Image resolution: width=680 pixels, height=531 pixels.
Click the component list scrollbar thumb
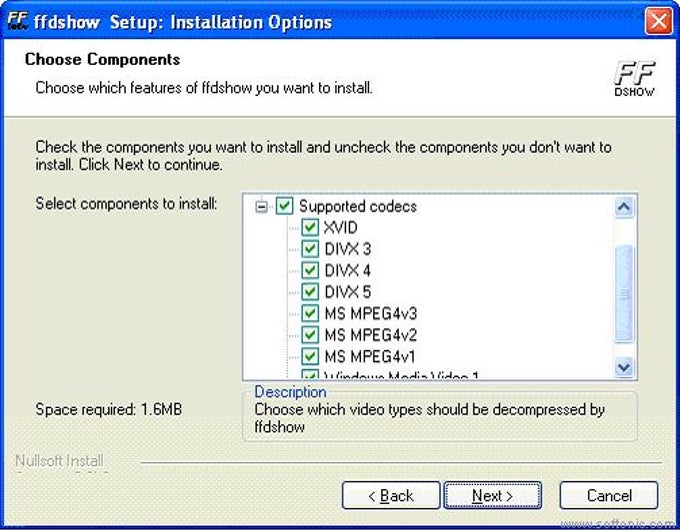click(624, 293)
